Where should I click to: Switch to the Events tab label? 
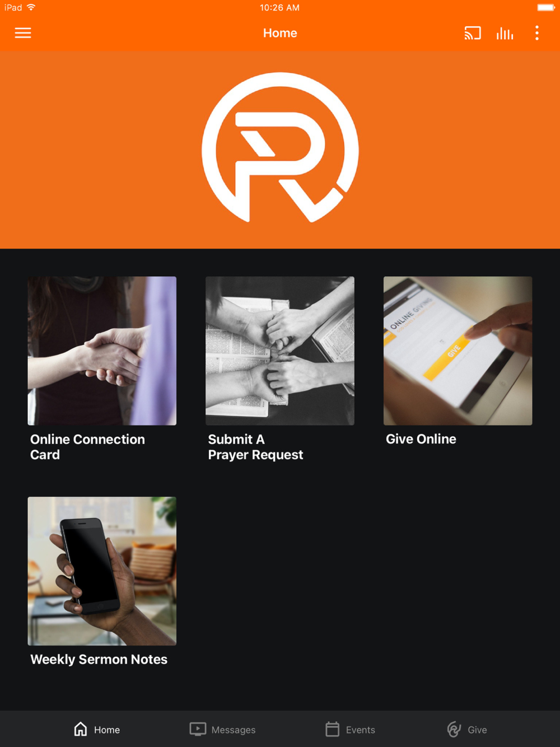pos(361,730)
